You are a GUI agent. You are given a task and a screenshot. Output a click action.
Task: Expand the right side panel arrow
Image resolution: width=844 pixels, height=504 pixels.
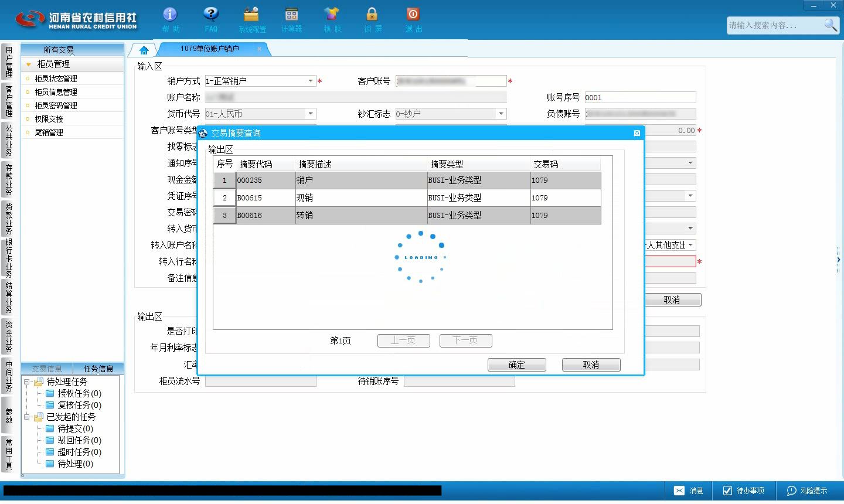[x=839, y=259]
